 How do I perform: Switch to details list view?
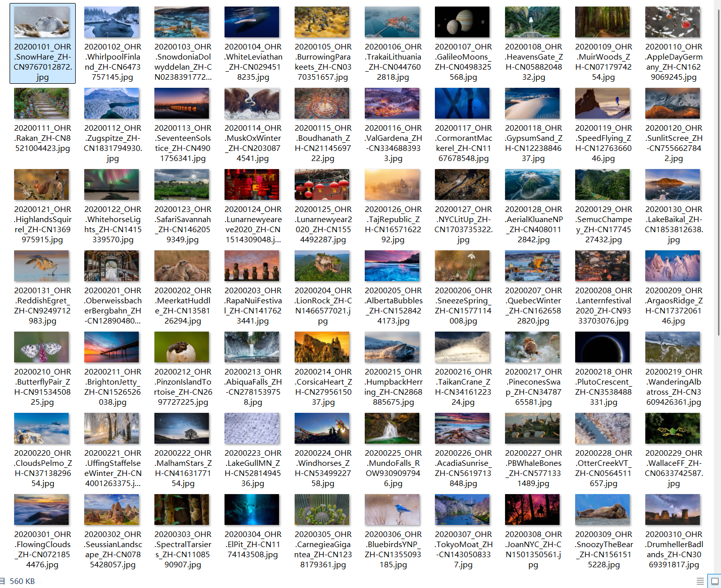tap(700, 581)
